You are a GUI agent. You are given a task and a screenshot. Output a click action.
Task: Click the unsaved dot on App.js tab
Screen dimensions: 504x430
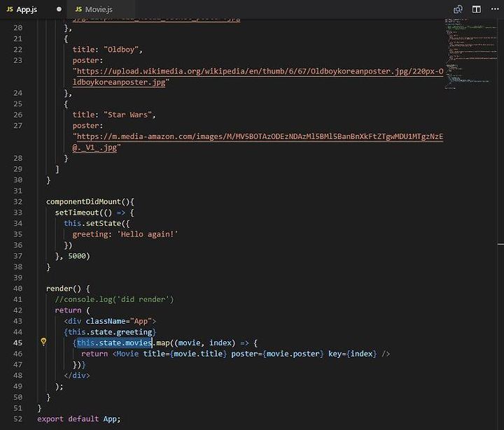click(59, 9)
